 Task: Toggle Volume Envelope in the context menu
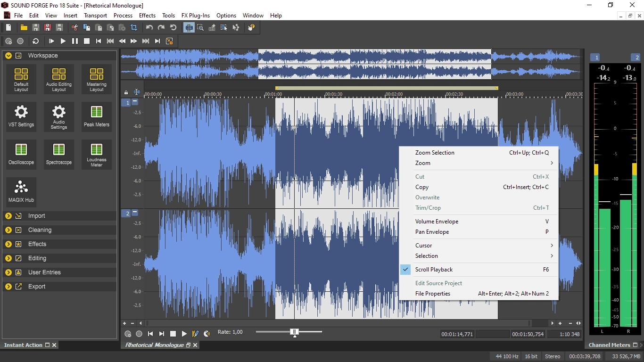[479, 222]
